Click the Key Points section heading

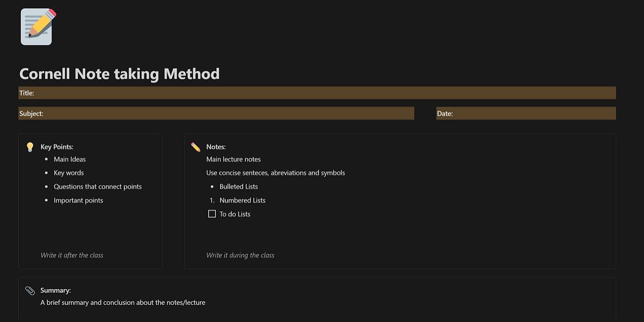[56, 146]
